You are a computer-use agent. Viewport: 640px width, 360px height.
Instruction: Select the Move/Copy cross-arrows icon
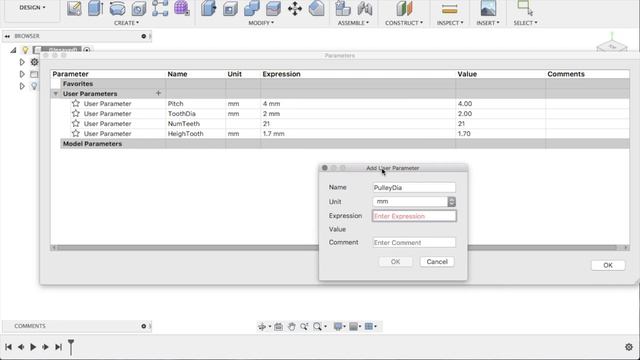pos(295,9)
